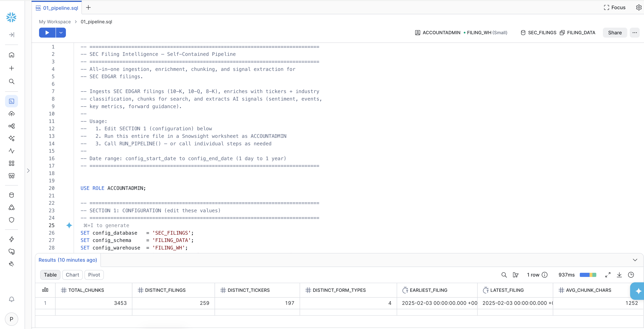Select the 01_pipeline.sql tab
644x329 pixels.
pyautogui.click(x=57, y=8)
